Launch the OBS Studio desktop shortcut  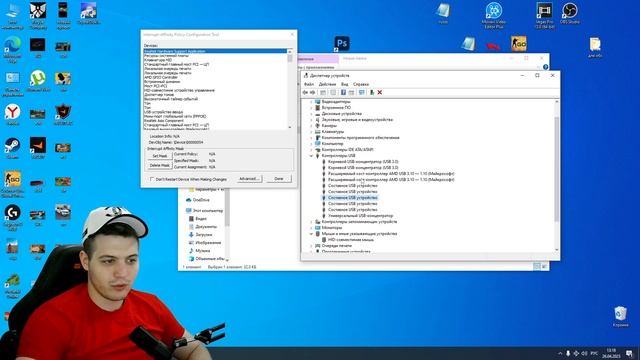[569, 13]
